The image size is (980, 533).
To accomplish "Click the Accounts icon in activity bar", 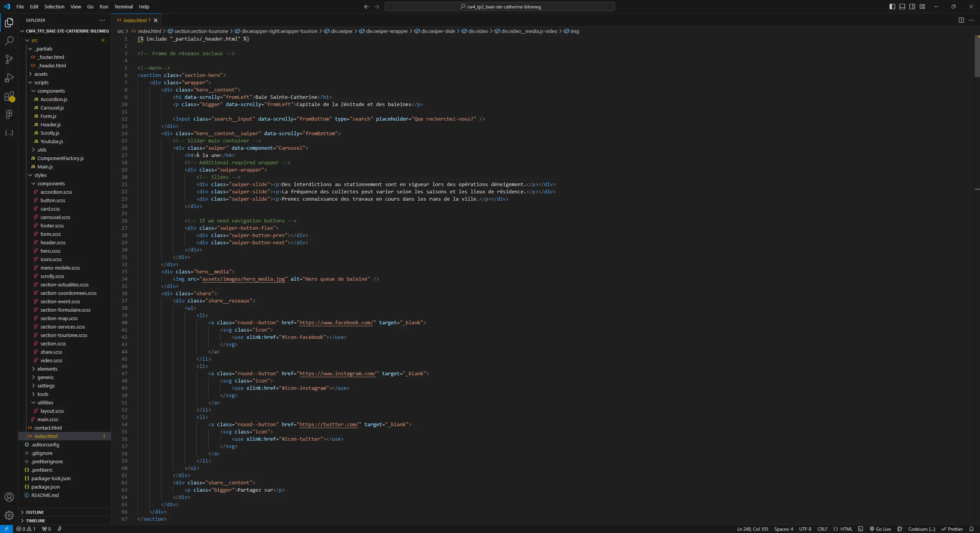I will [9, 497].
